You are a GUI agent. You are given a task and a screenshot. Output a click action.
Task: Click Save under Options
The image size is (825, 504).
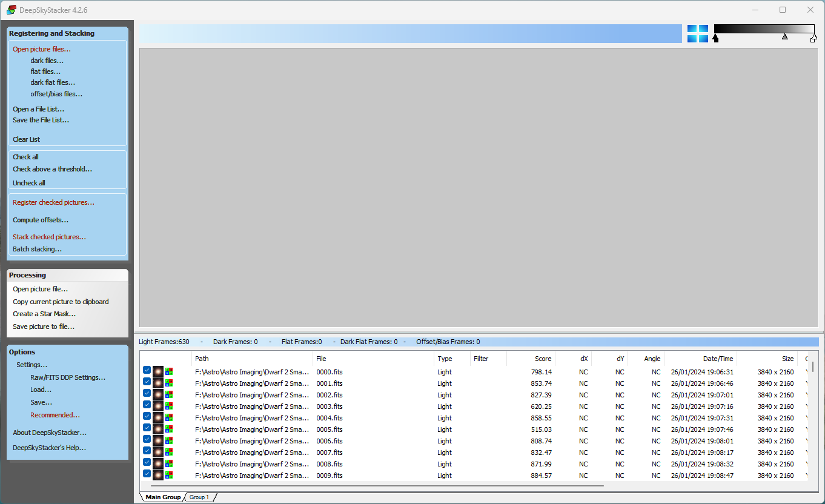pyautogui.click(x=41, y=402)
